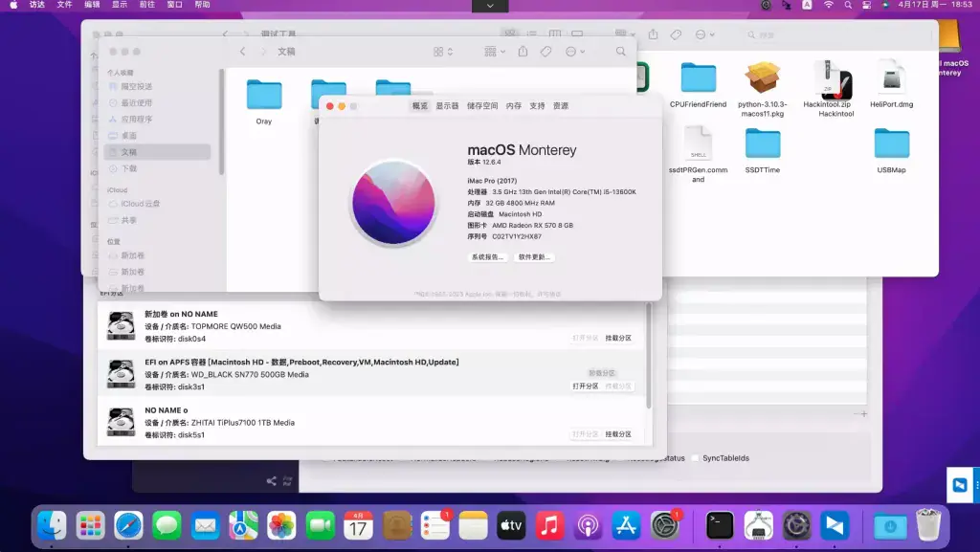Open Terminal from the Dock
Screen dimensions: 980x552
pyautogui.click(x=720, y=525)
